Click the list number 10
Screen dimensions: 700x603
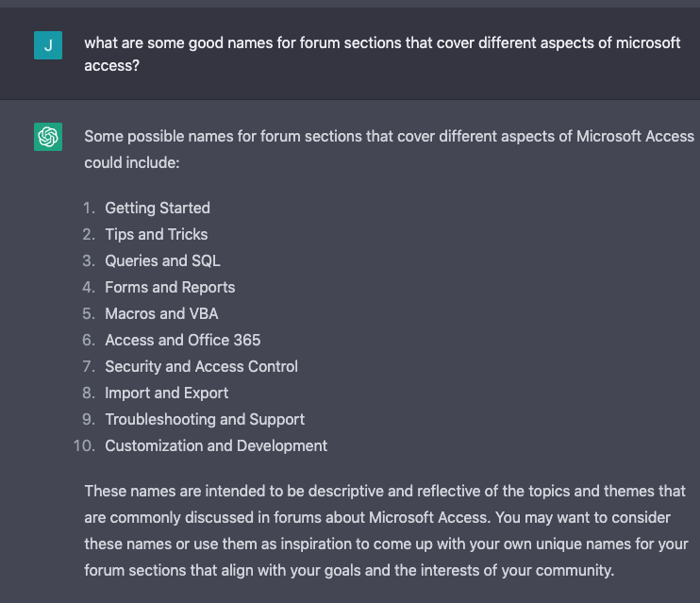[84, 445]
